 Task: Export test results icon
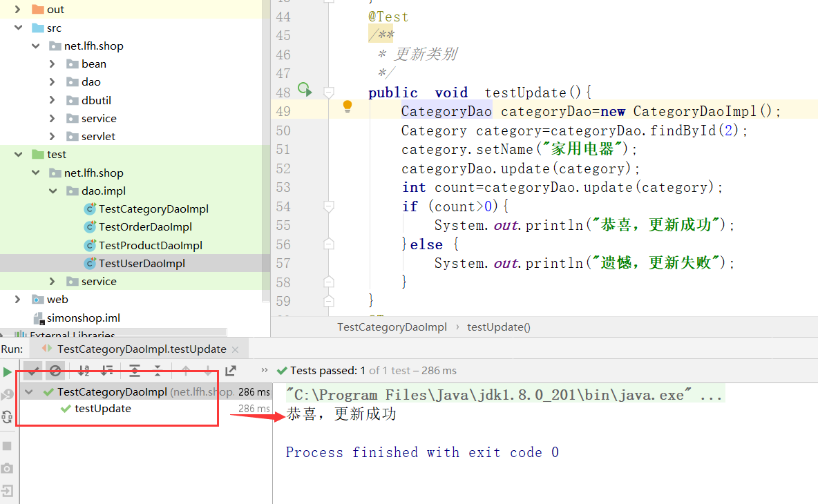point(231,371)
